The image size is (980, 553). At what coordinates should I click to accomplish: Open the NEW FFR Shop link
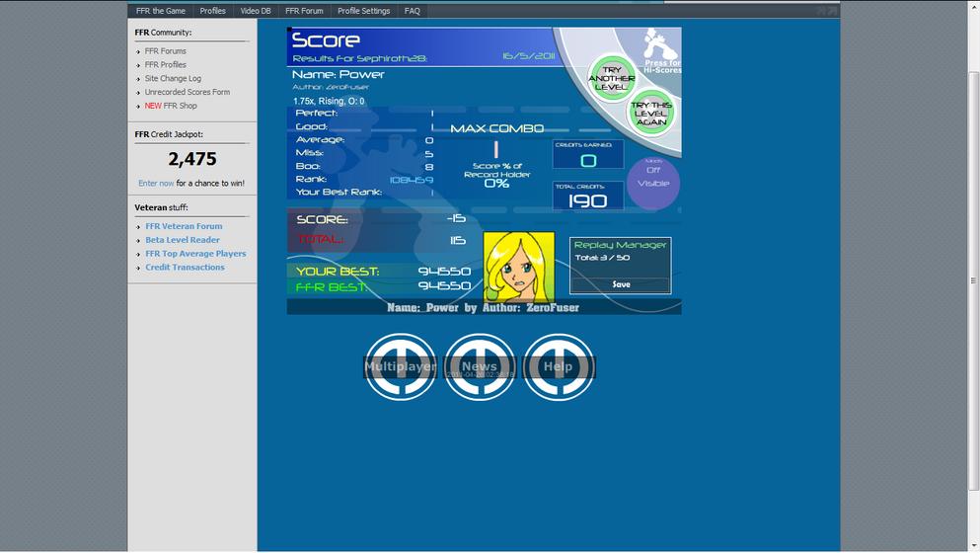pos(171,106)
